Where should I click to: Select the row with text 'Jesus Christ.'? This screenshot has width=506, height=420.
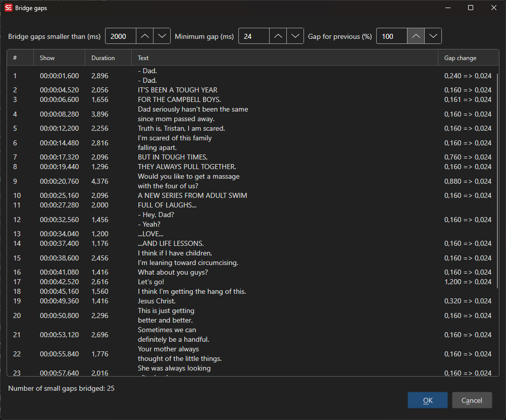(157, 301)
